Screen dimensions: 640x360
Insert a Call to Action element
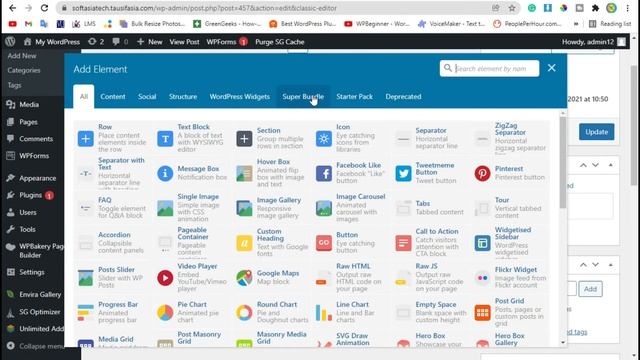pyautogui.click(x=429, y=243)
